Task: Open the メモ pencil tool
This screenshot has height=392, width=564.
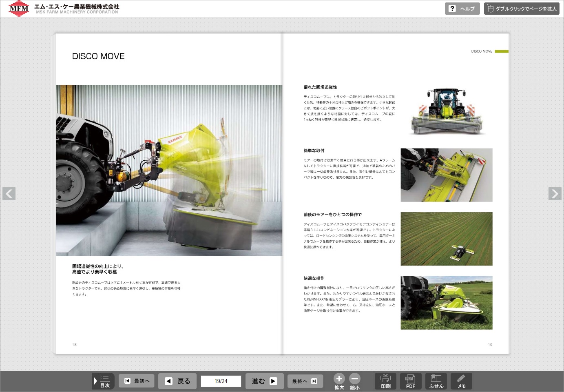Action: point(461,381)
